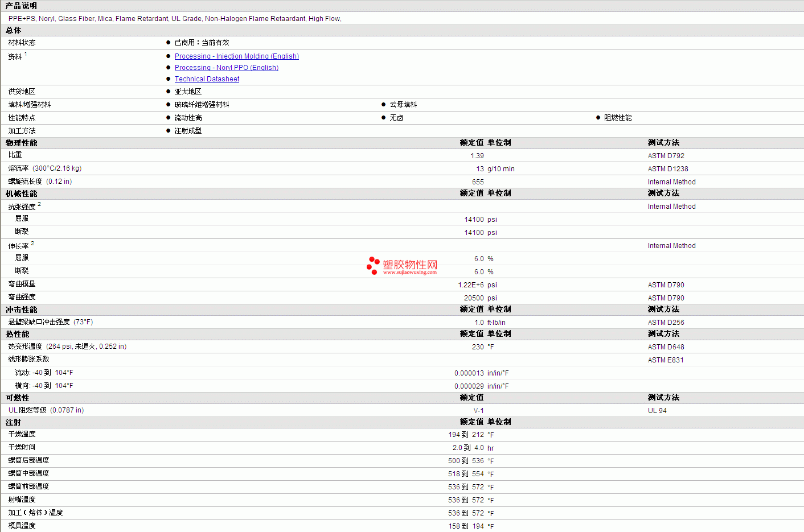
Task: Click the 热性能 section header
Action: pos(17,334)
